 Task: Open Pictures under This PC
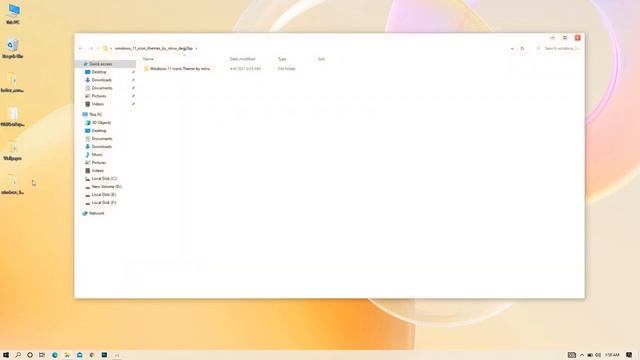coord(99,163)
